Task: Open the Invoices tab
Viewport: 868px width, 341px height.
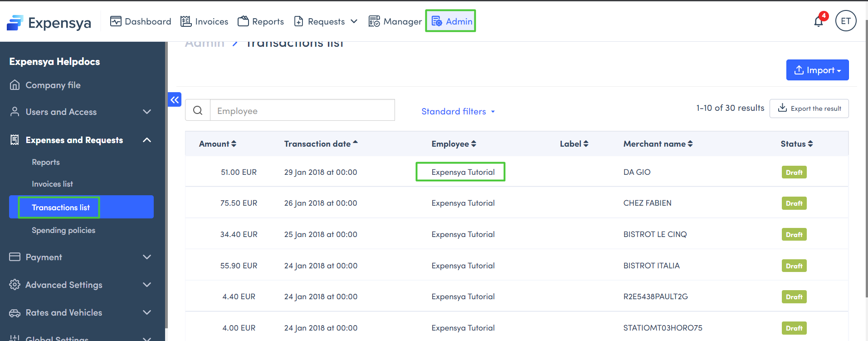Action: (x=205, y=21)
